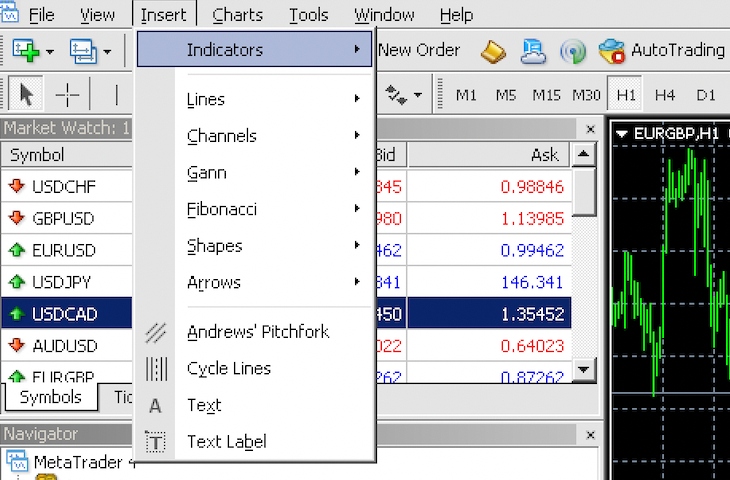Screen dimensions: 730x480
Task: Close the Navigator panel
Action: 590,435
